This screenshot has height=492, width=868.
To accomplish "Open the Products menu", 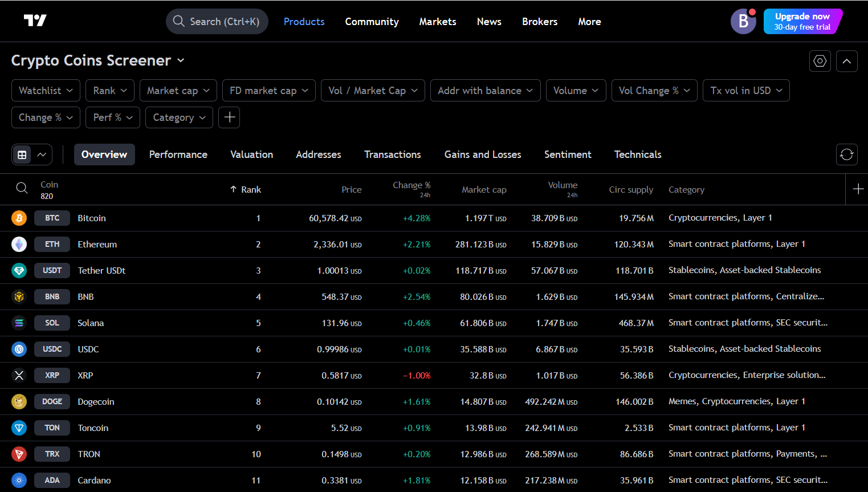I will pos(304,22).
